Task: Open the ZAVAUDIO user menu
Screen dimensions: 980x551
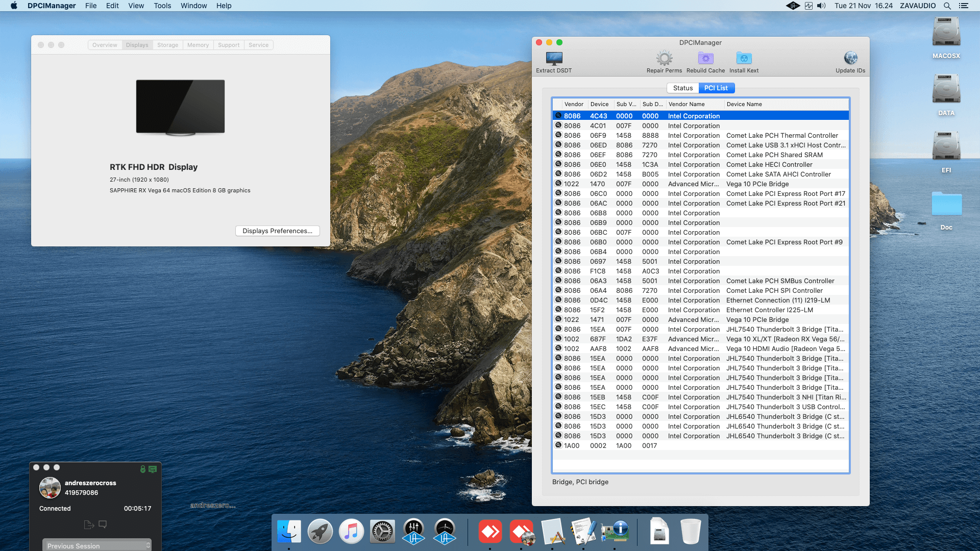Action: [x=918, y=6]
